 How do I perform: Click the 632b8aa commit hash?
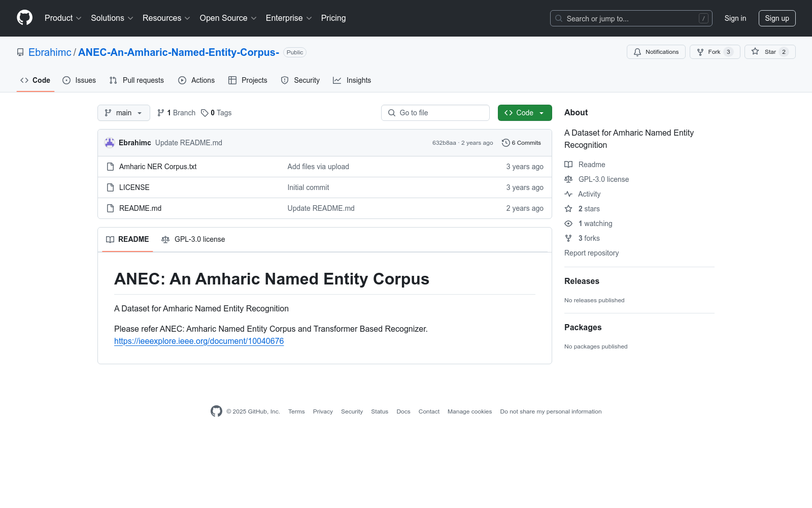click(444, 143)
